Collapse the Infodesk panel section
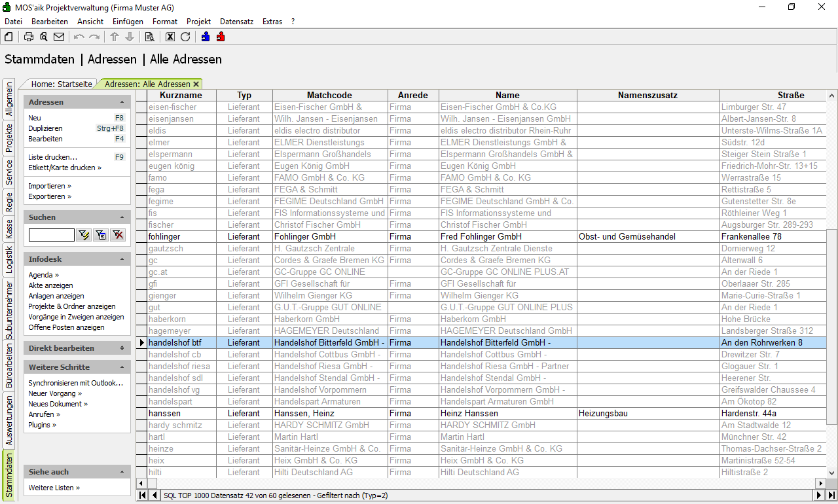838x504 pixels. [x=122, y=260]
